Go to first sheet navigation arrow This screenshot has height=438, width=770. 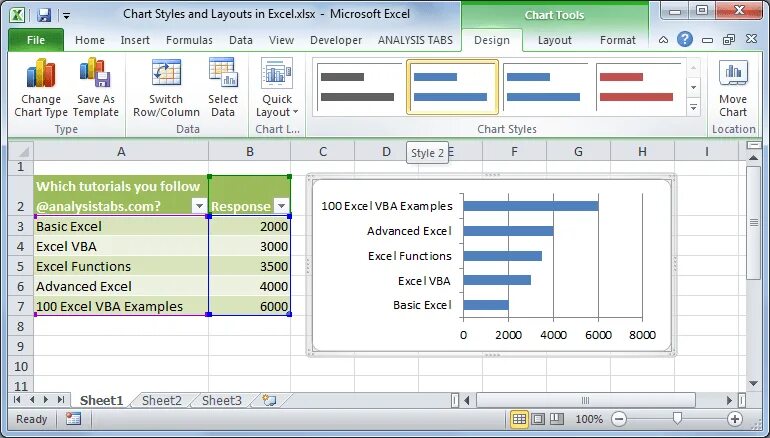17,400
